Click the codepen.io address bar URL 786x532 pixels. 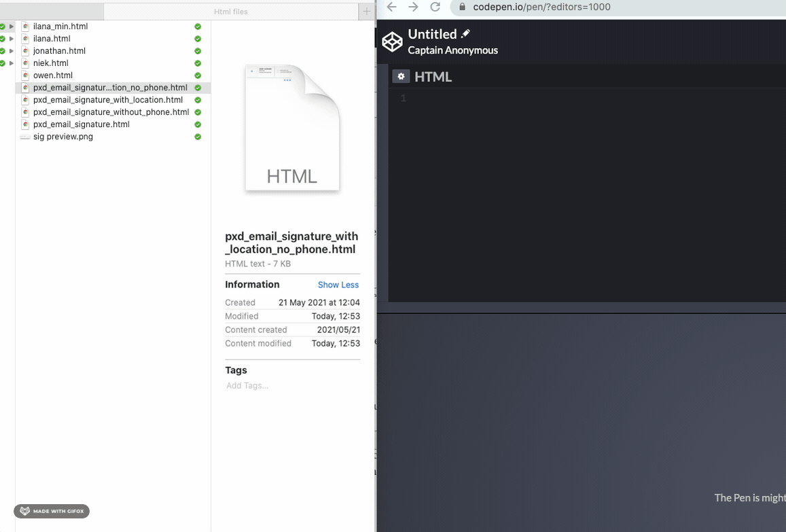tap(541, 7)
